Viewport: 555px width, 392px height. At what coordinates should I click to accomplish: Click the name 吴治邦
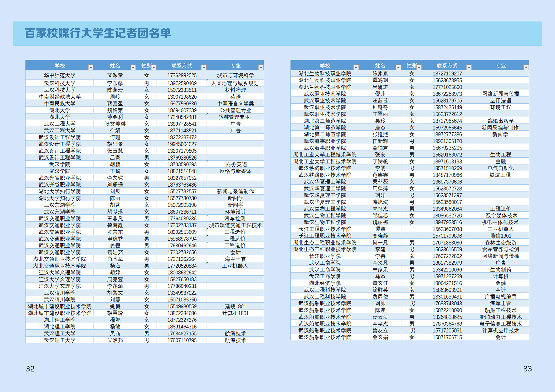coord(115,340)
